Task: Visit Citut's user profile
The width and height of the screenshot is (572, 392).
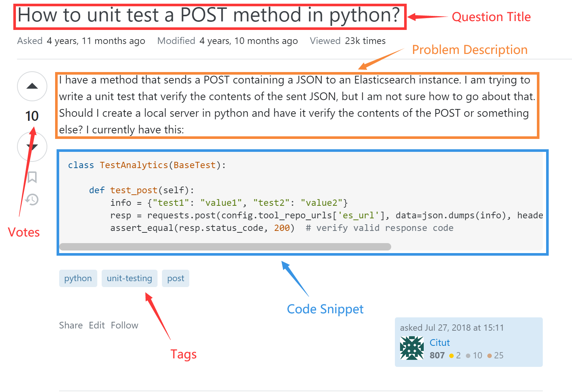Action: coord(440,342)
